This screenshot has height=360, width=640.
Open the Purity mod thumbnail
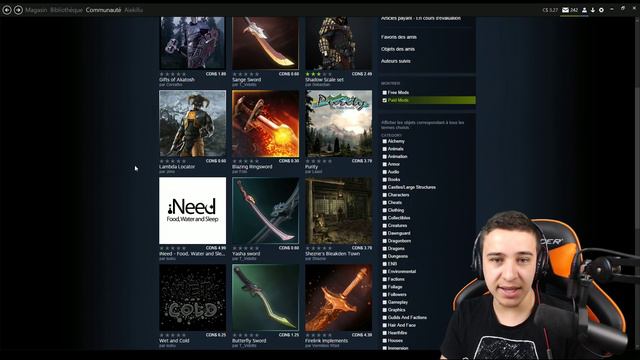(x=338, y=123)
